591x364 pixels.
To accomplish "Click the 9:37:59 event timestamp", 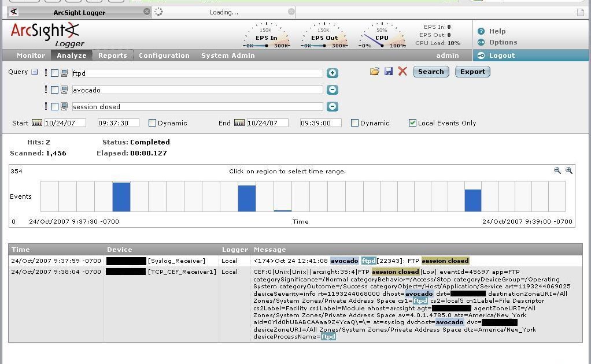I will 56,261.
